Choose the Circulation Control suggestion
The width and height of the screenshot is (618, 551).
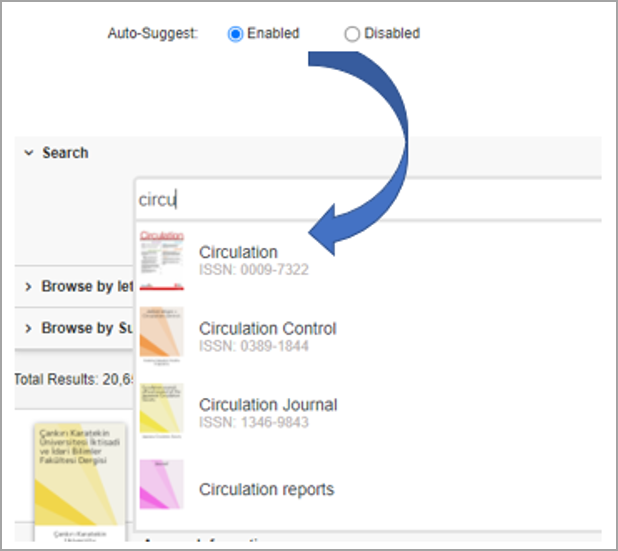[x=268, y=329]
